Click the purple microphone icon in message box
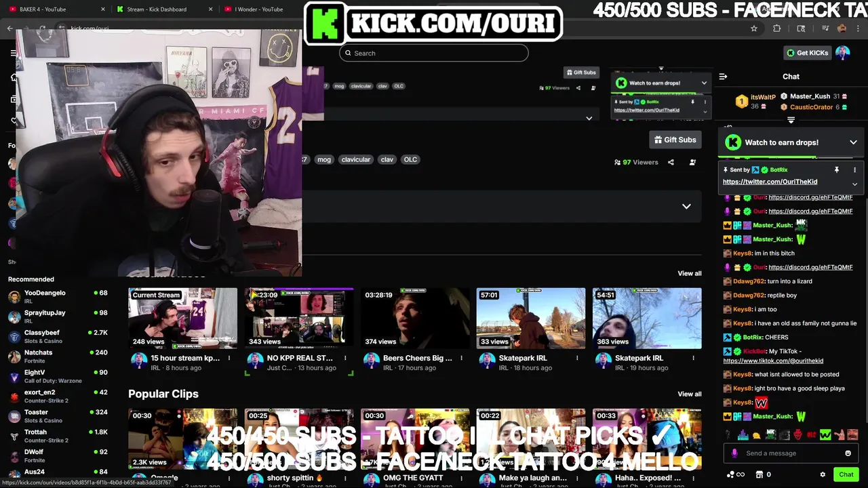Viewport: 868px width, 488px height. tap(734, 453)
